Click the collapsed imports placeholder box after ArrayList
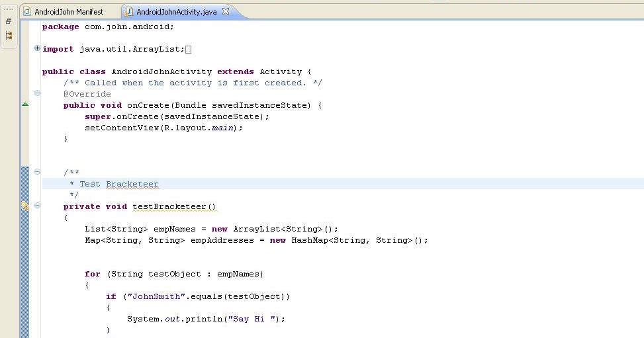 pyautogui.click(x=188, y=50)
